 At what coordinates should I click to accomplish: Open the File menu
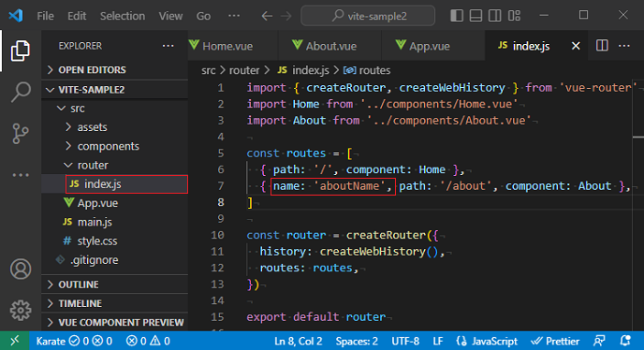(45, 16)
